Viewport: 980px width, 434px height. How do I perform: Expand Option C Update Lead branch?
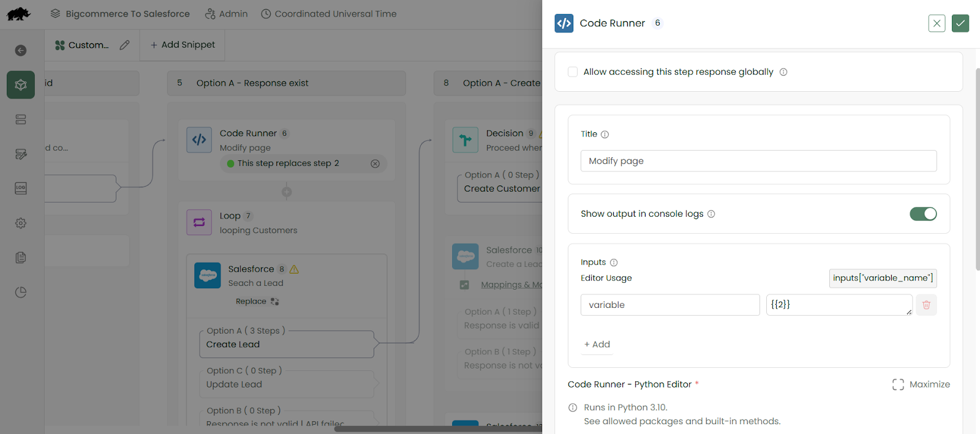(287, 384)
